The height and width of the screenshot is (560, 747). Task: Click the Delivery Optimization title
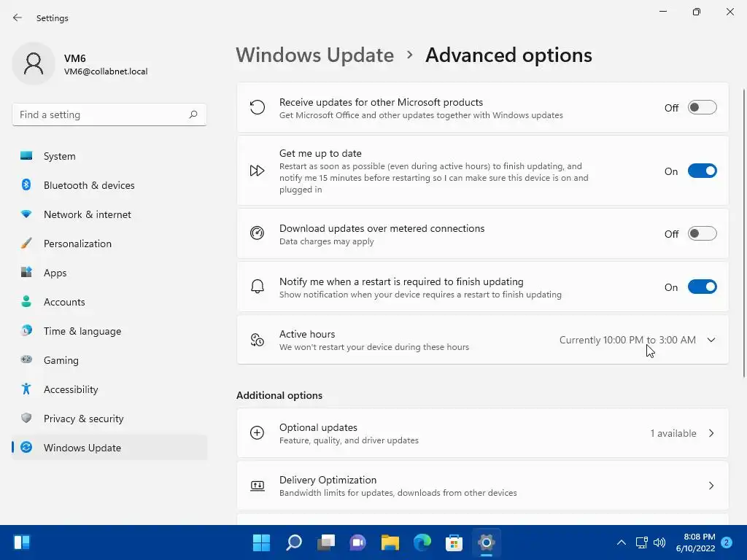point(328,480)
